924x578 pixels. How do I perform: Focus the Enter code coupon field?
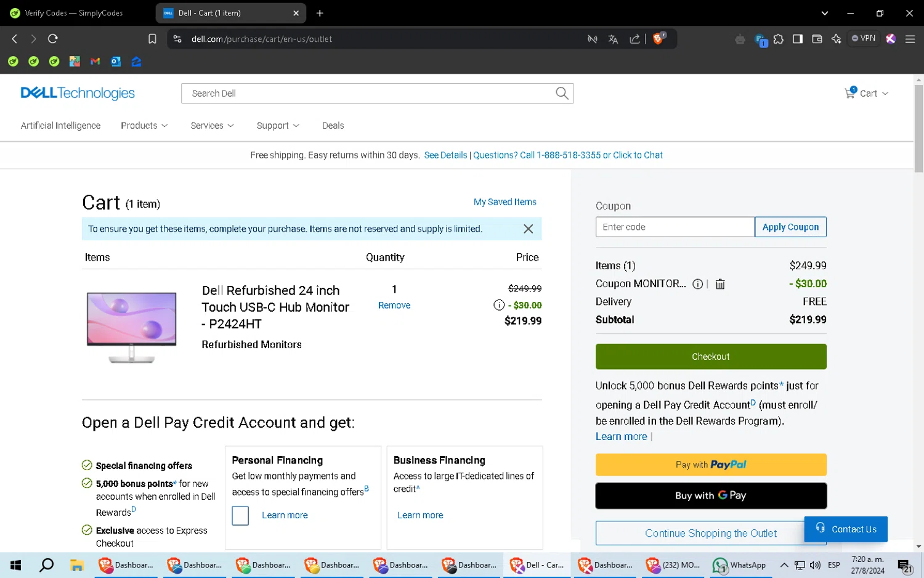click(675, 227)
